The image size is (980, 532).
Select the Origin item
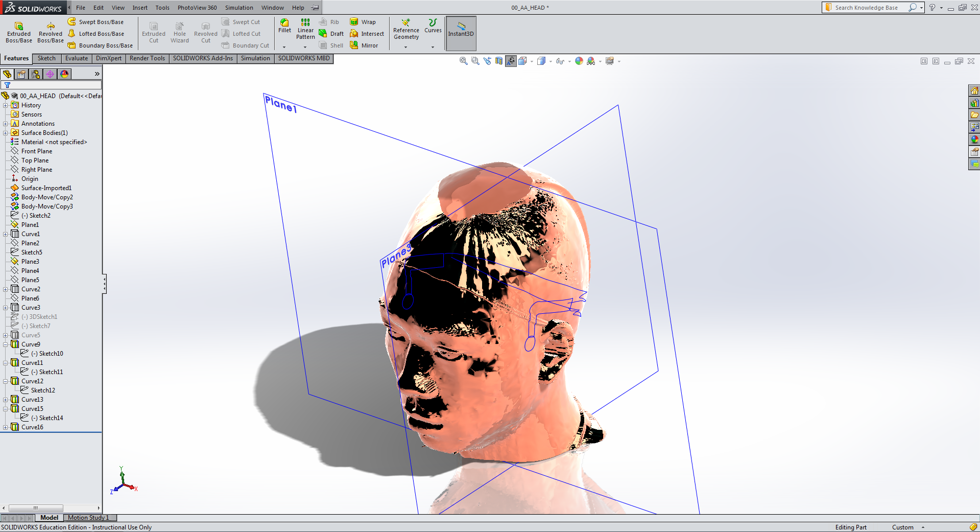30,179
